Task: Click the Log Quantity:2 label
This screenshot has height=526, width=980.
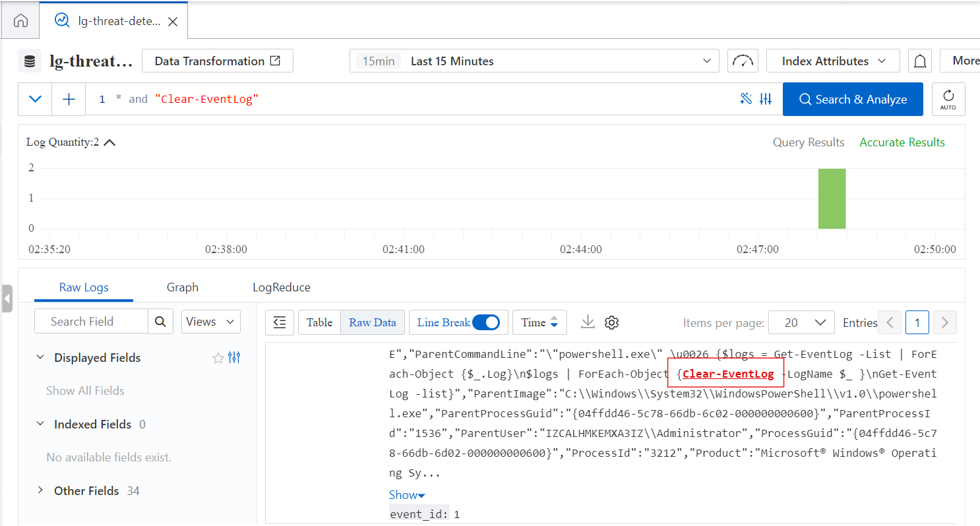Action: point(63,142)
